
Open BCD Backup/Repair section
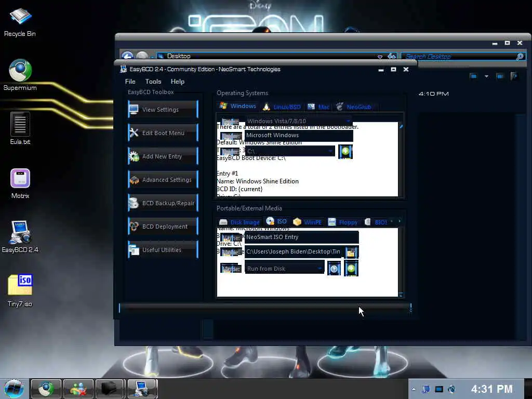[x=163, y=203]
